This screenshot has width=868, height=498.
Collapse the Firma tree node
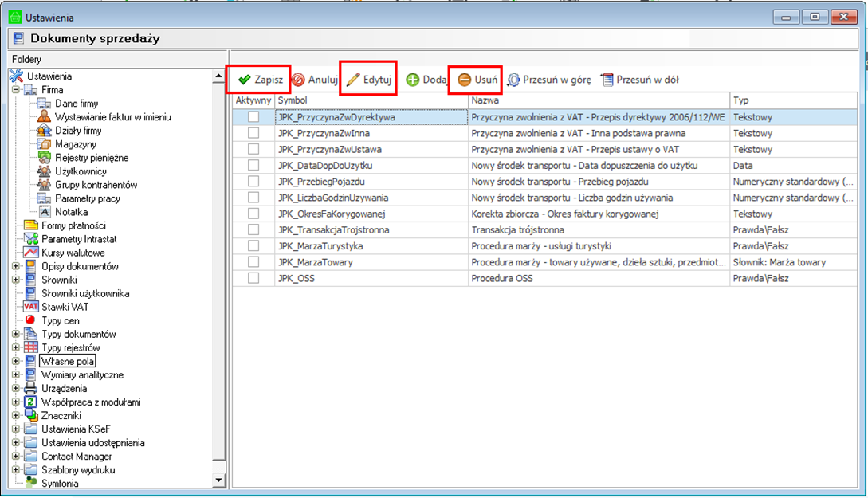coord(15,90)
